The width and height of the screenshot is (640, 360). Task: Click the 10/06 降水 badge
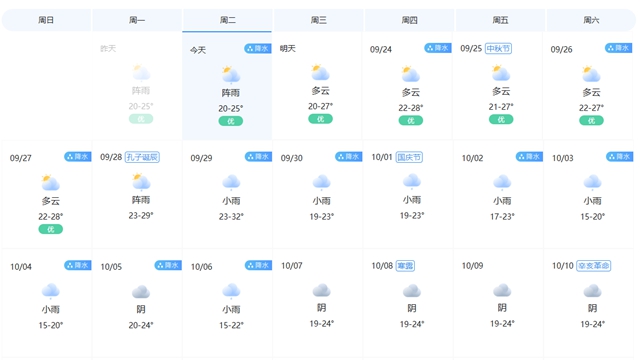click(x=258, y=265)
